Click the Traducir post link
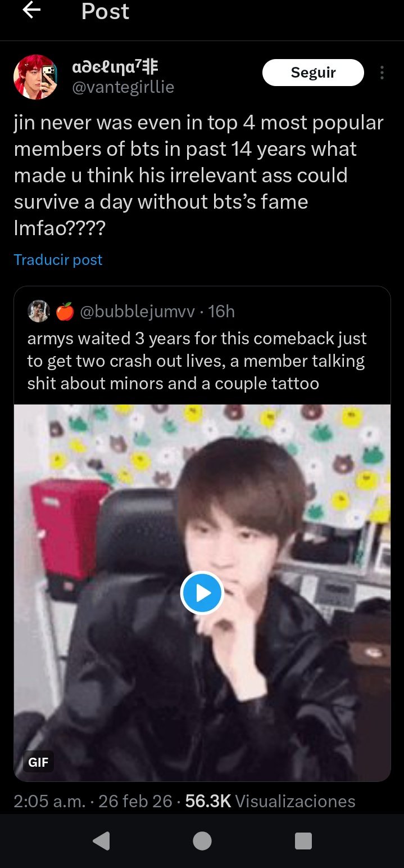Viewport: 404px width, 868px height. click(58, 260)
